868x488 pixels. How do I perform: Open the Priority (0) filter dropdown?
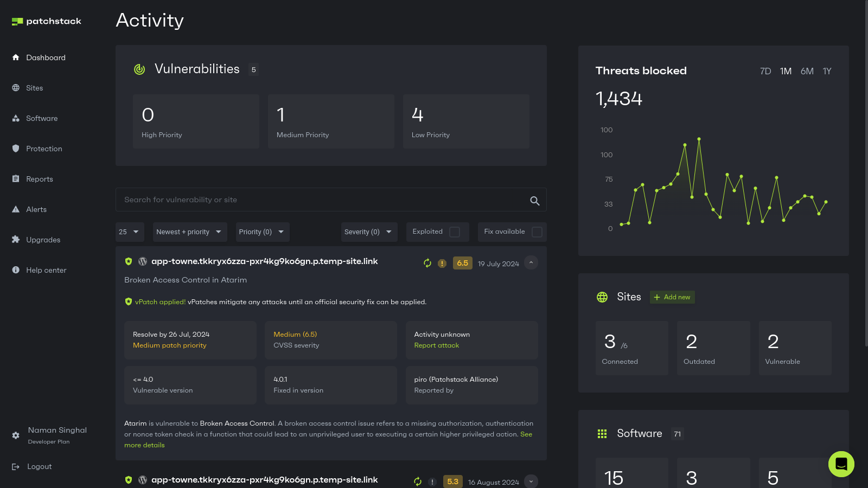coord(262,232)
